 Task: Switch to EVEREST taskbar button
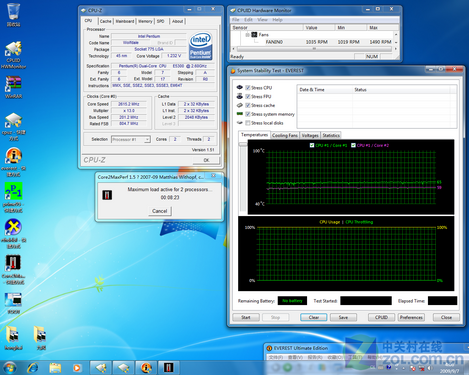146,368
